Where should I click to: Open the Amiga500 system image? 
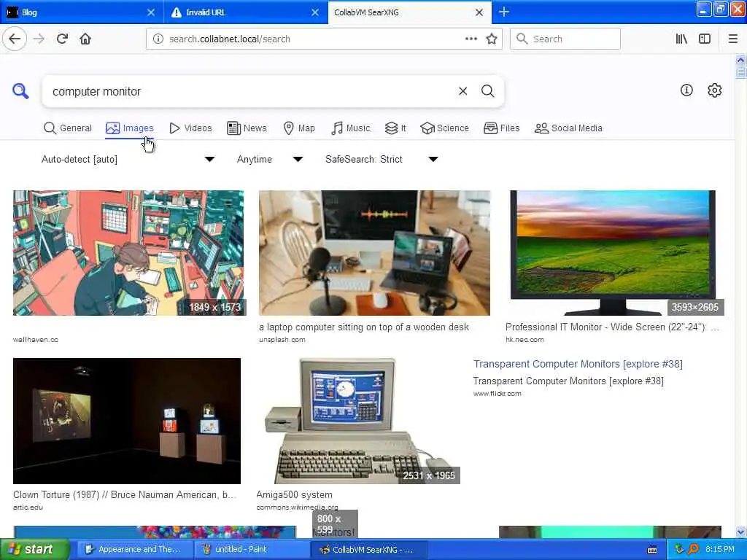(357, 421)
